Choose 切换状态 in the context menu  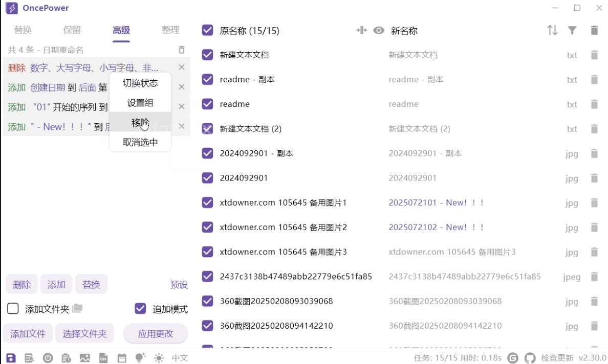coord(140,83)
